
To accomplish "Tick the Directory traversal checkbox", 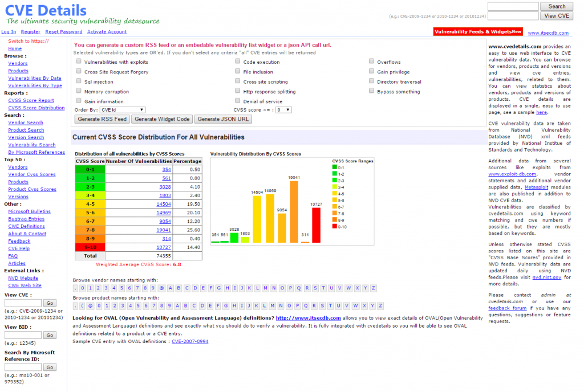I will click(371, 81).
